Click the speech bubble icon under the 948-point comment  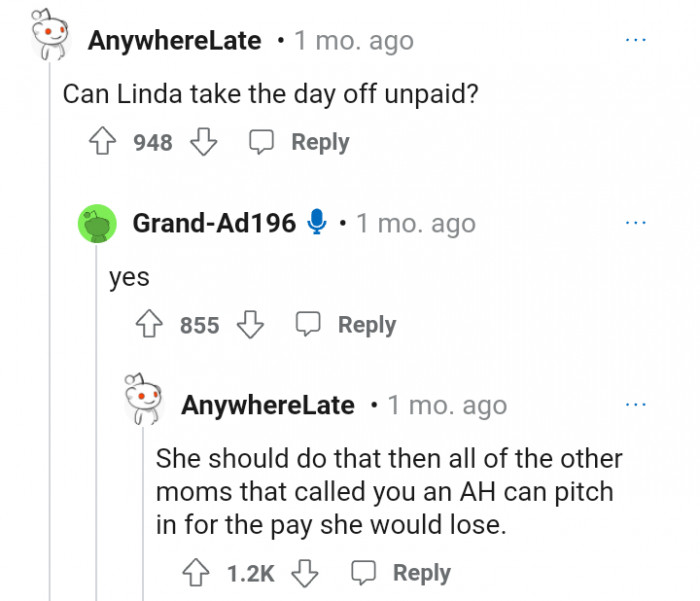262,143
